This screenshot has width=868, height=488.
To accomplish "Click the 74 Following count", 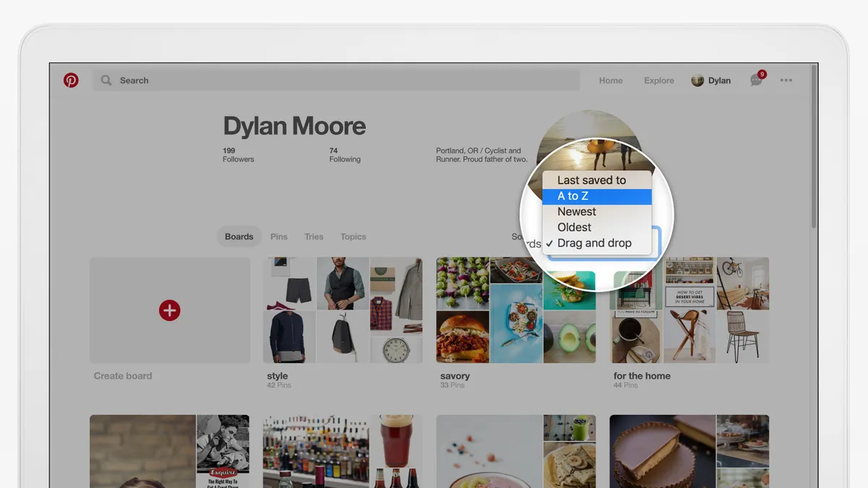I will pyautogui.click(x=344, y=155).
